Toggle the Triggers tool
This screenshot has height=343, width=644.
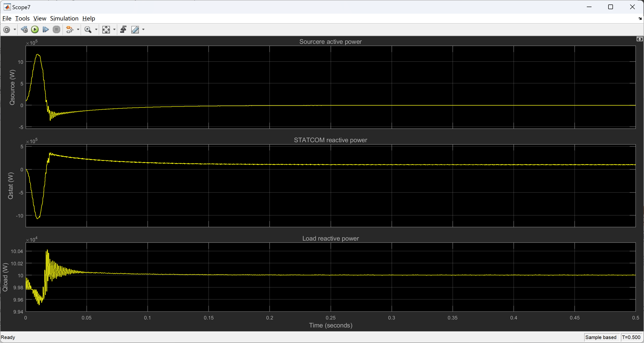click(x=123, y=29)
